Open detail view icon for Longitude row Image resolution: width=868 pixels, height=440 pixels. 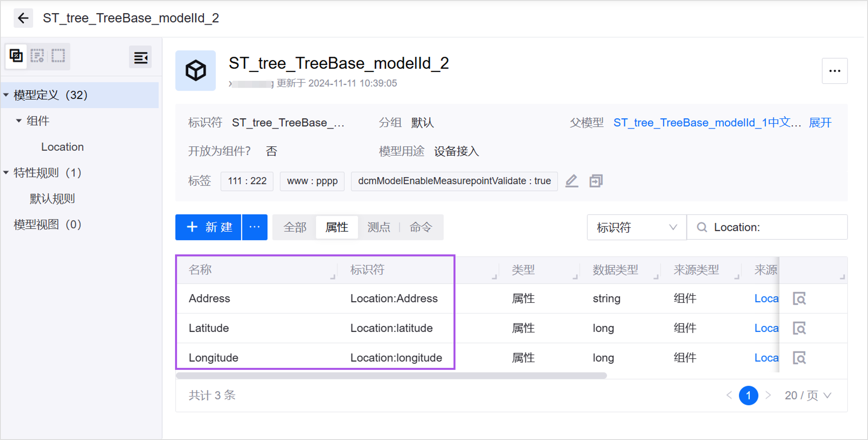click(799, 358)
